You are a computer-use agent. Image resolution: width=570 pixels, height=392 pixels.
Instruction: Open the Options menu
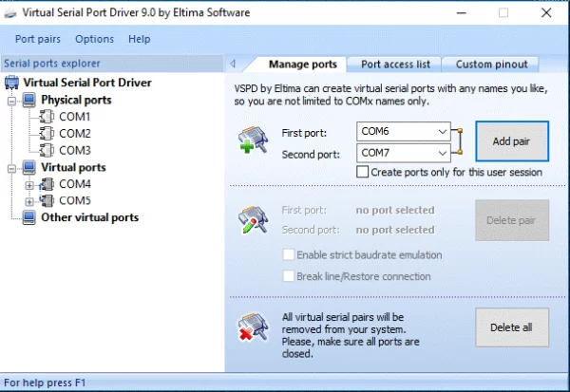tap(94, 39)
